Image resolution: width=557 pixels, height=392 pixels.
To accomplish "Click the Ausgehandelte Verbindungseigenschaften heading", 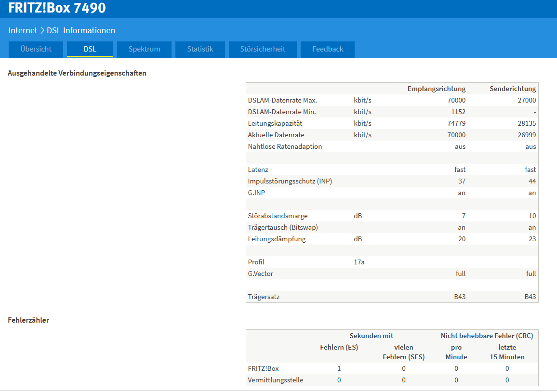I will tap(77, 73).
